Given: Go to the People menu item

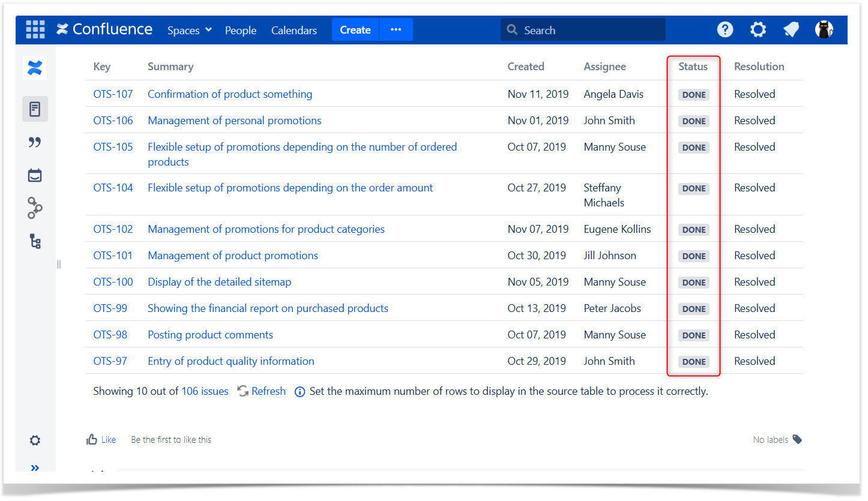Looking at the screenshot, I should point(241,30).
